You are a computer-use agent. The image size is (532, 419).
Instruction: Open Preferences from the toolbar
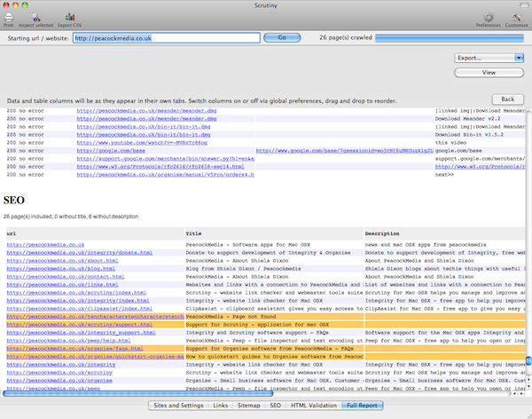pyautogui.click(x=488, y=20)
